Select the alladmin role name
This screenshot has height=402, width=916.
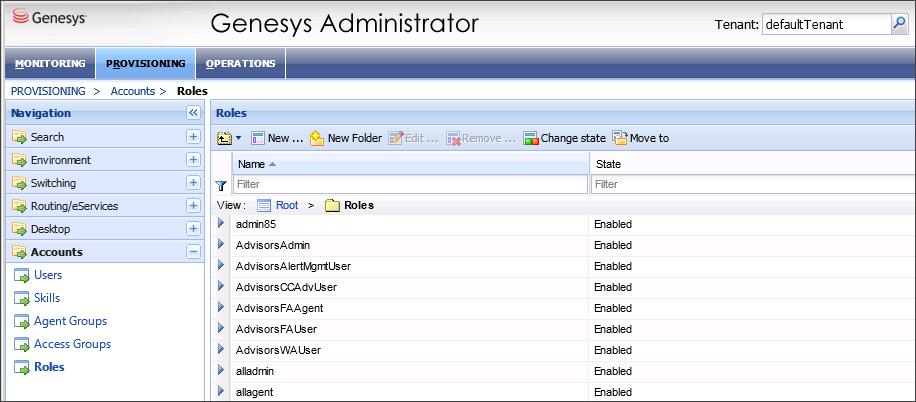[255, 372]
